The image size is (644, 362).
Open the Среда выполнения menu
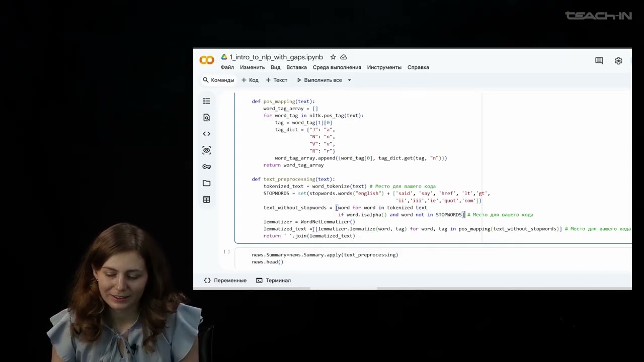337,67
